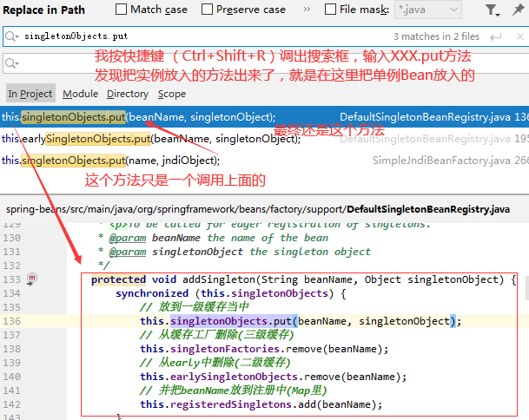Click this.earlySingletonObjects.remove(beanName) code line
Image resolution: width=529 pixels, height=420 pixels.
click(274, 377)
